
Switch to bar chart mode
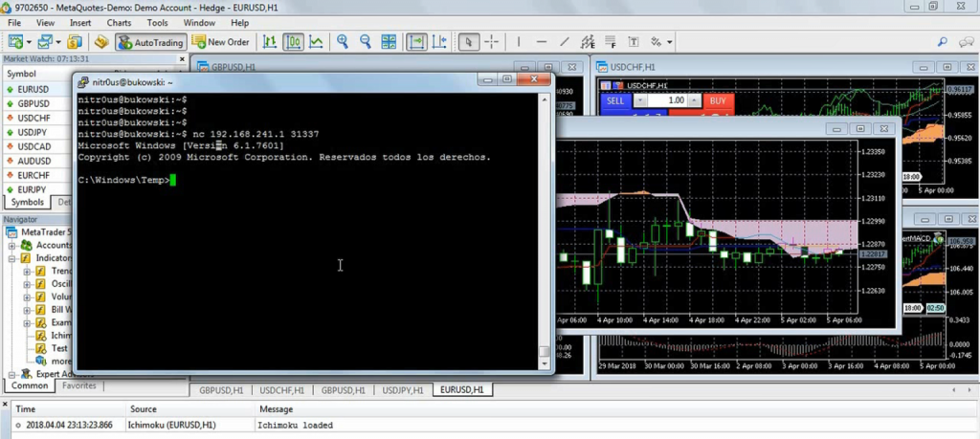click(269, 42)
